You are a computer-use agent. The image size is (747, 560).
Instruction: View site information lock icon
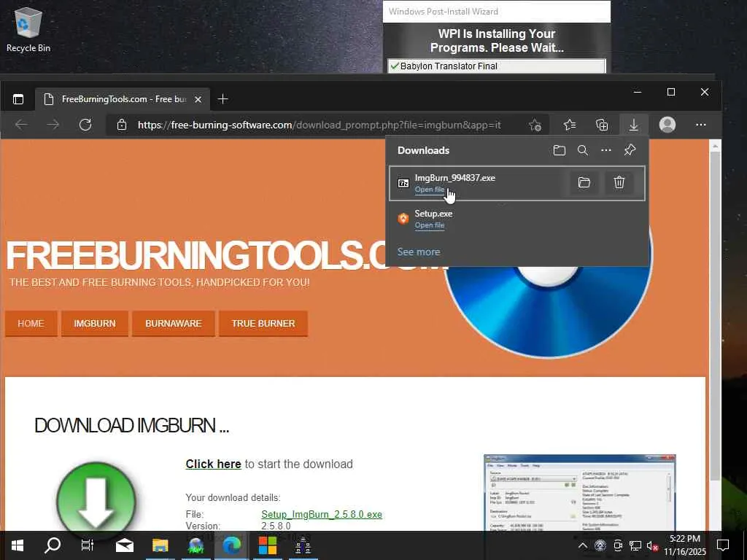tap(122, 125)
